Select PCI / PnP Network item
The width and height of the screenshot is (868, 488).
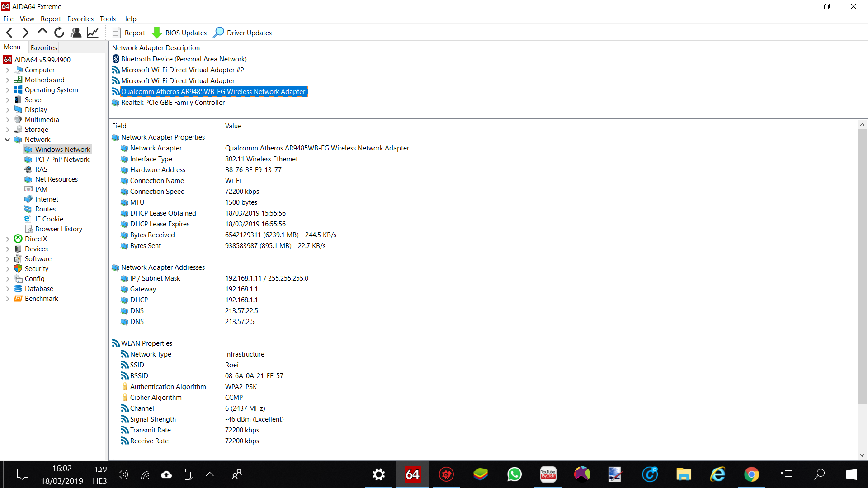pyautogui.click(x=62, y=160)
